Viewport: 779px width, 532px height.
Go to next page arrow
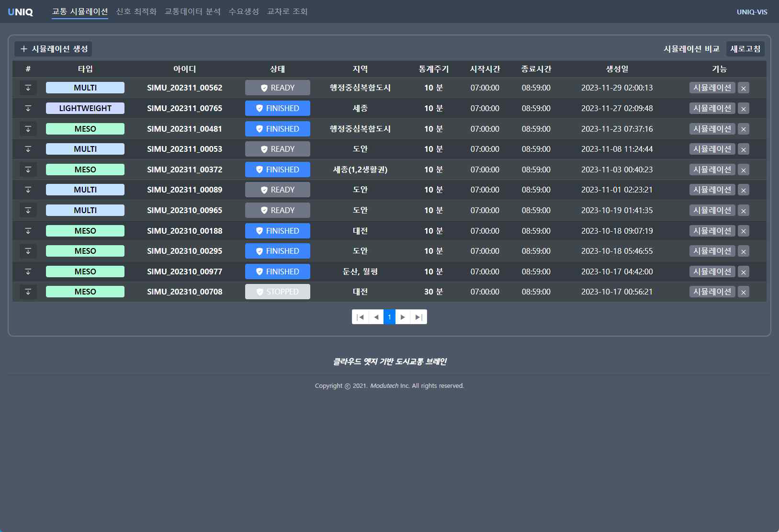403,317
